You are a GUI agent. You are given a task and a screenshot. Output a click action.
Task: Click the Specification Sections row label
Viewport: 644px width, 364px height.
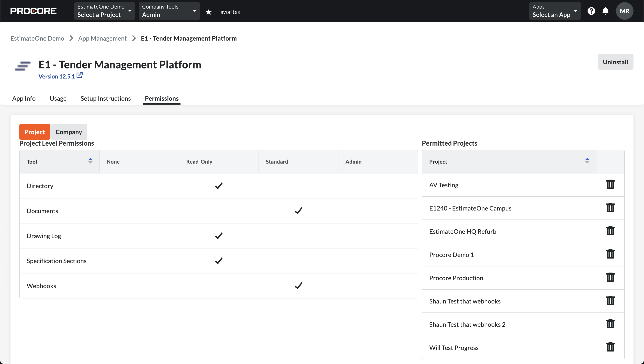[57, 261]
